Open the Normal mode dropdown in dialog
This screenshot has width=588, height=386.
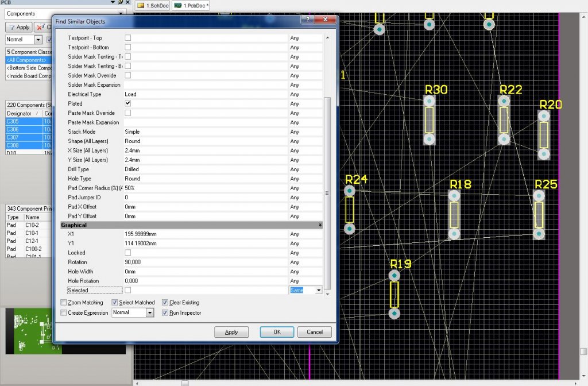(x=150, y=313)
